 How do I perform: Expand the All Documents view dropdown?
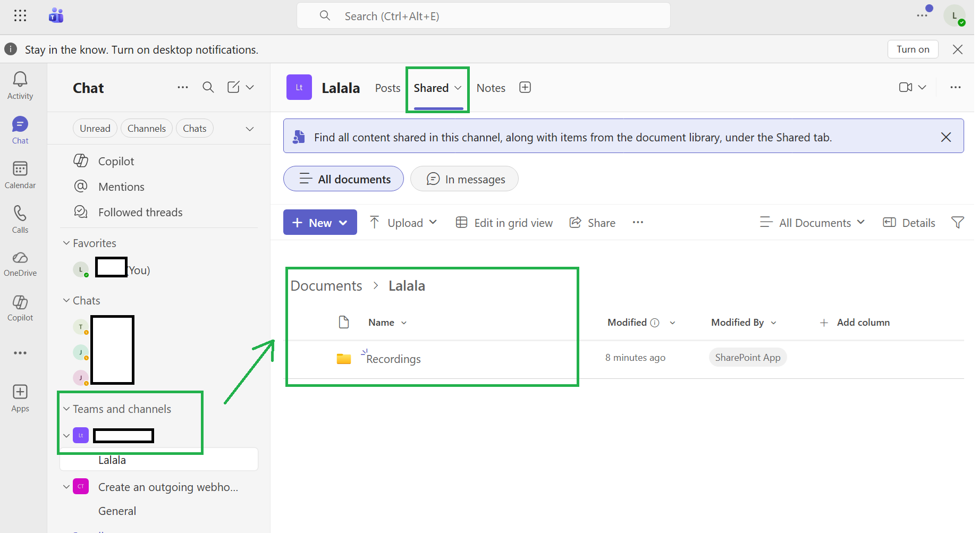coord(813,223)
